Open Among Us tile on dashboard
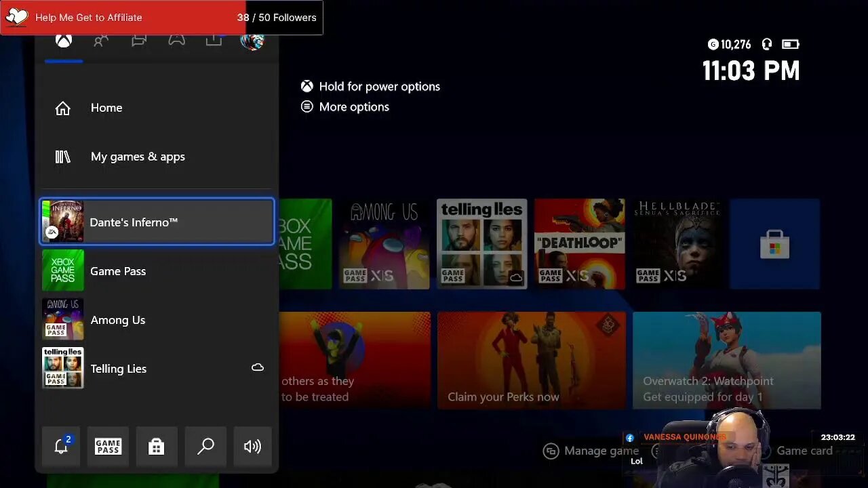This screenshot has height=488, width=868. (x=384, y=244)
